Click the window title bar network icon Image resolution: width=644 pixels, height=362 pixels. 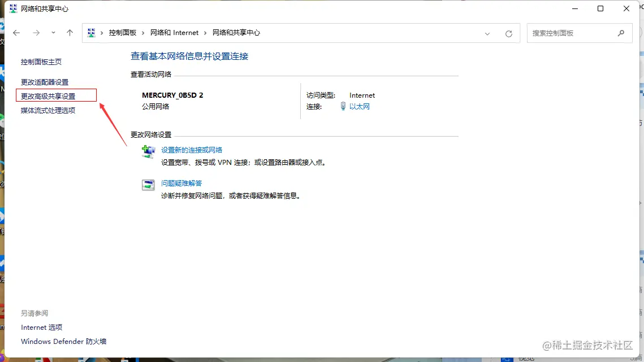(x=13, y=8)
